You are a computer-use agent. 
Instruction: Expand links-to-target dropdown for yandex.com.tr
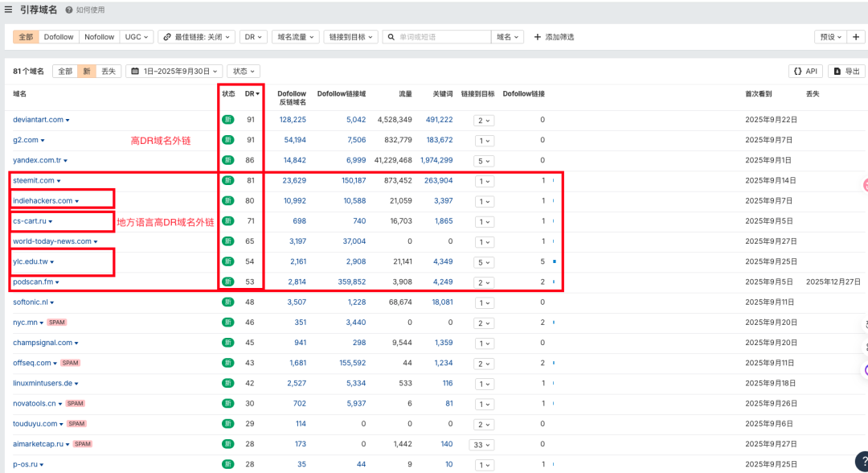pyautogui.click(x=484, y=161)
